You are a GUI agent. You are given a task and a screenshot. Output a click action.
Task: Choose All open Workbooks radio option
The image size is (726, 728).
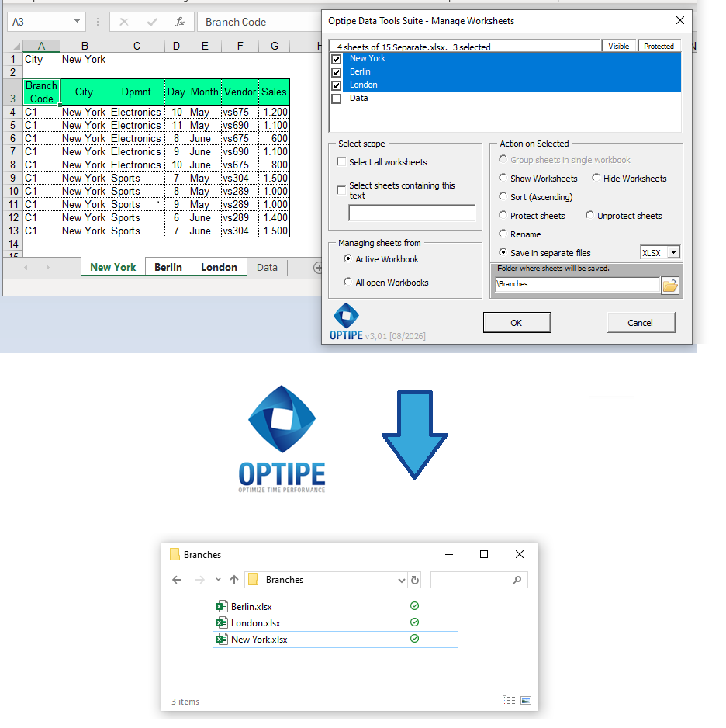(347, 282)
